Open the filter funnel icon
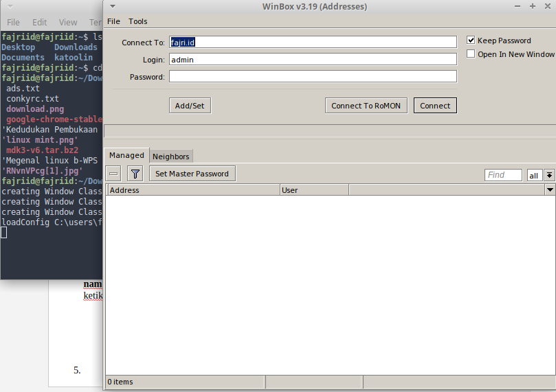 [135, 174]
